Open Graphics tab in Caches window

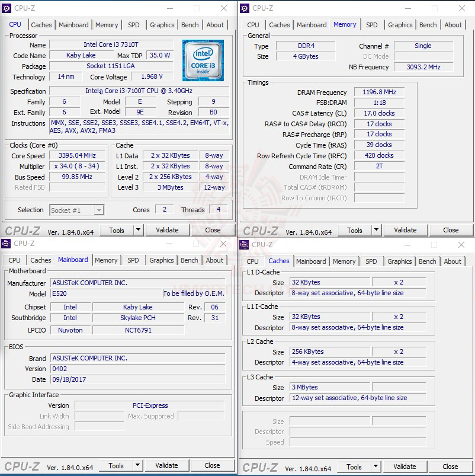tap(400, 261)
